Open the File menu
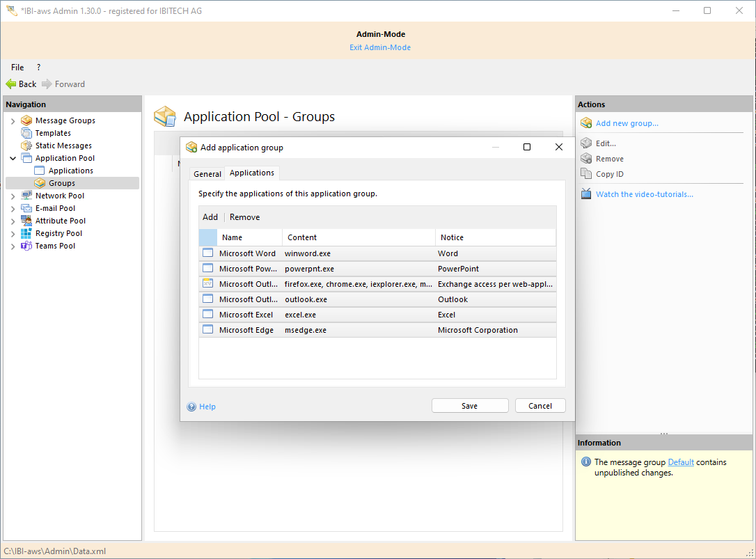 (x=17, y=68)
